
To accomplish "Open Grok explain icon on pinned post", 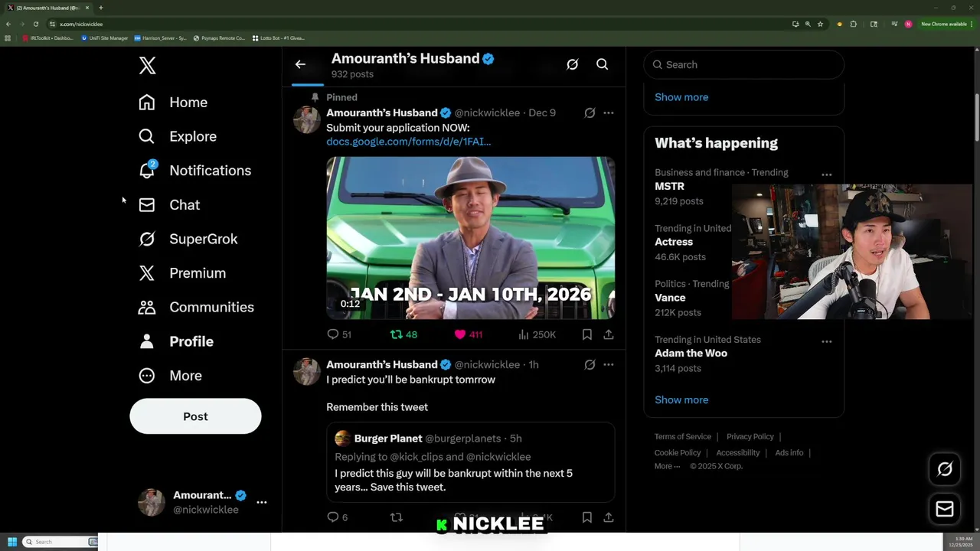I will click(590, 112).
